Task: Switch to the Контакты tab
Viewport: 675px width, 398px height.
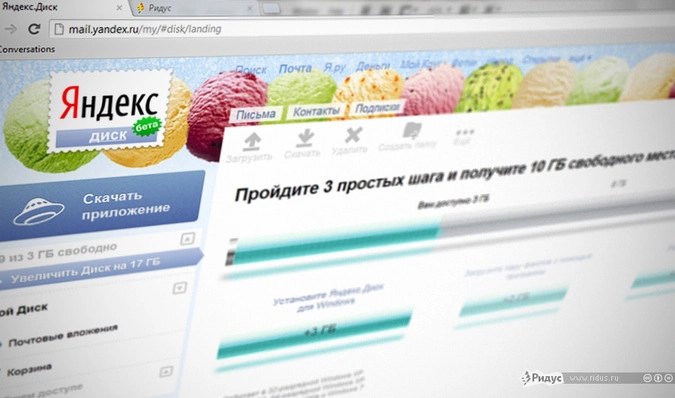Action: pos(316,111)
